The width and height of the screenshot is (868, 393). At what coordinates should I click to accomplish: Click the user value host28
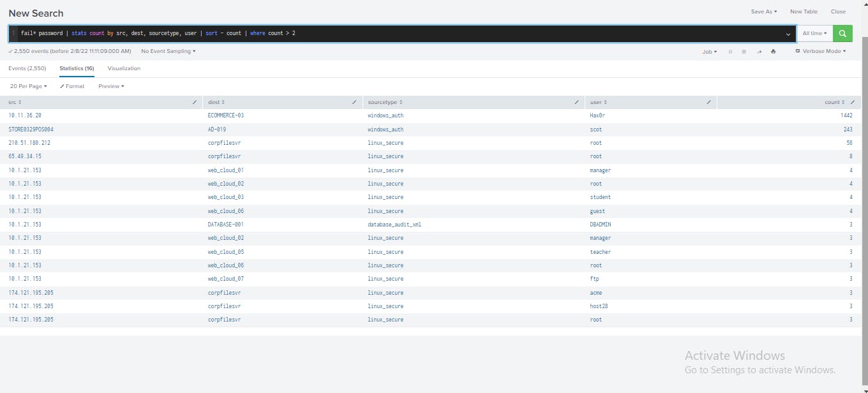(599, 306)
